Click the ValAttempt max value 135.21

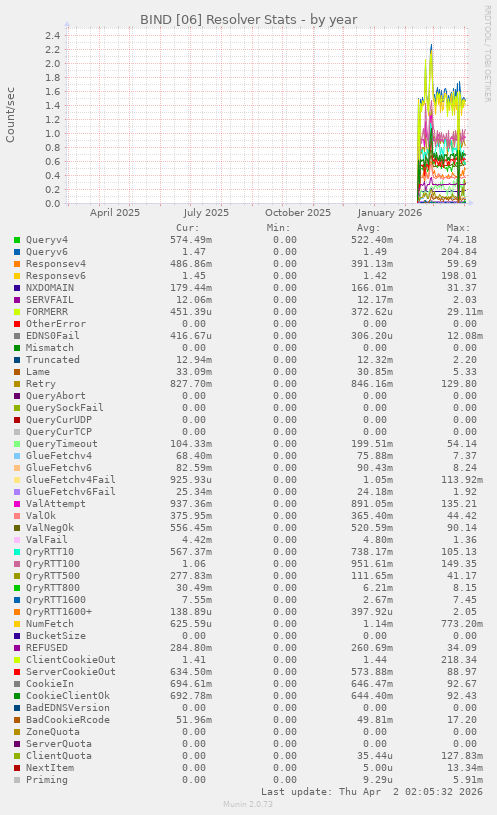coord(459,504)
